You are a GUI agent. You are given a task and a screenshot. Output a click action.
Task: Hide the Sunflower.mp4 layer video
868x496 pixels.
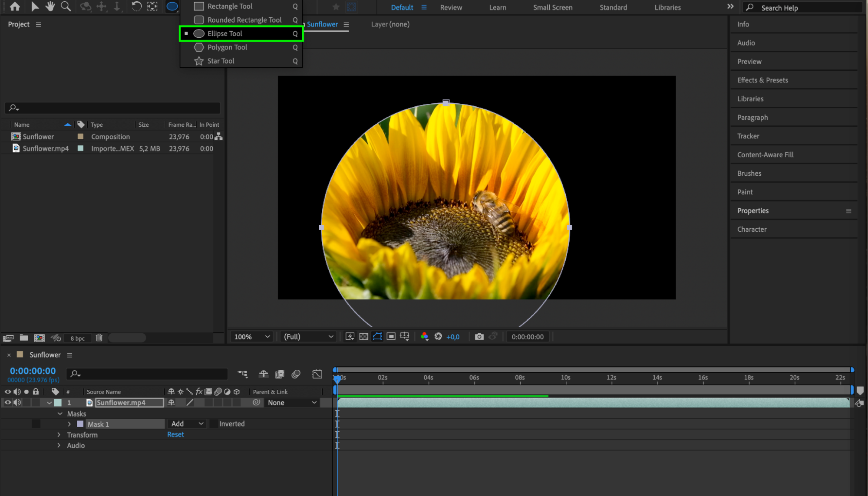pyautogui.click(x=7, y=403)
